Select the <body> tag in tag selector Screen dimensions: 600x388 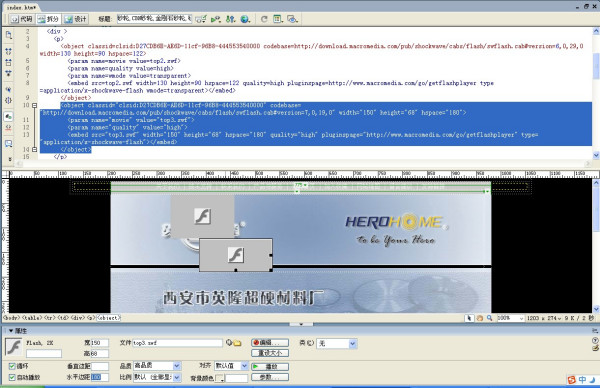point(12,318)
